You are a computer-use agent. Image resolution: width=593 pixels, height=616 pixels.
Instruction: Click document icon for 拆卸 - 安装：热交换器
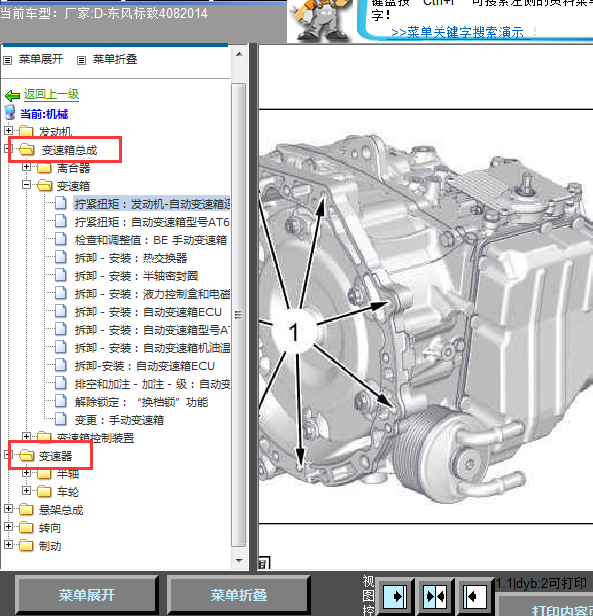pos(61,257)
